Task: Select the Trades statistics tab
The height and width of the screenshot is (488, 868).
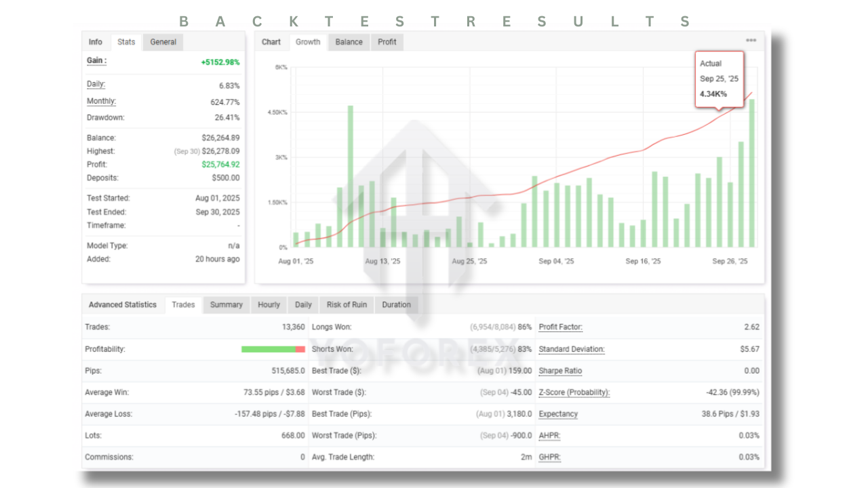Action: pos(183,305)
